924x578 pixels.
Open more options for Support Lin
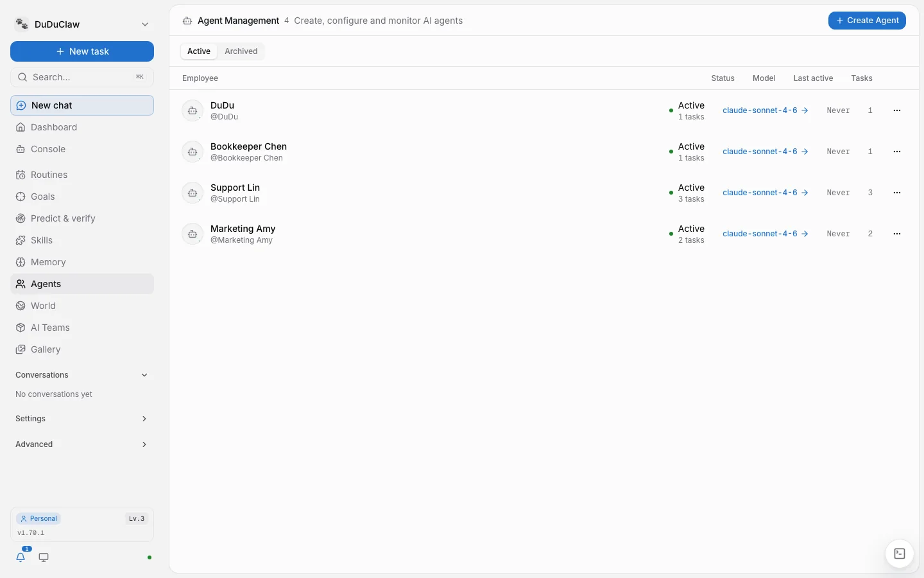pyautogui.click(x=897, y=193)
